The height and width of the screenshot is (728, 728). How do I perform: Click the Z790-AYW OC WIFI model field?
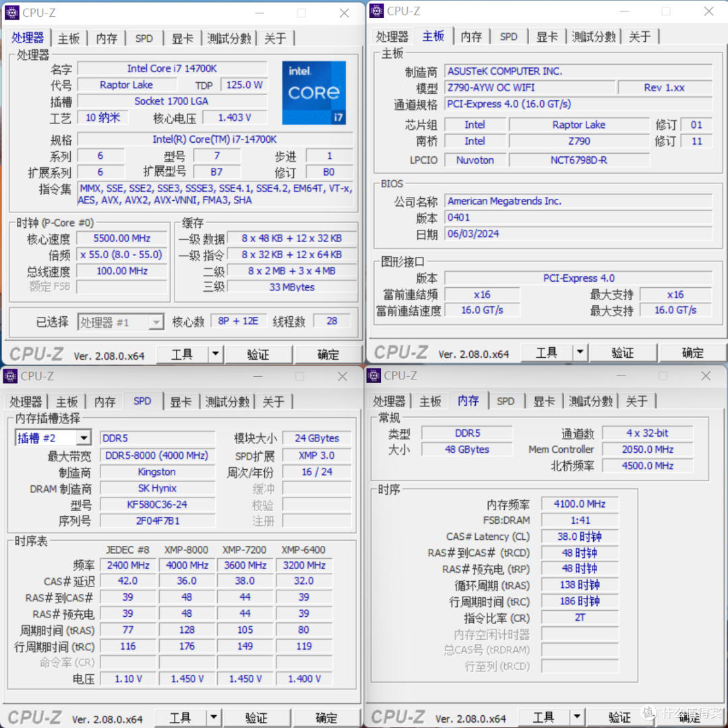coord(530,87)
